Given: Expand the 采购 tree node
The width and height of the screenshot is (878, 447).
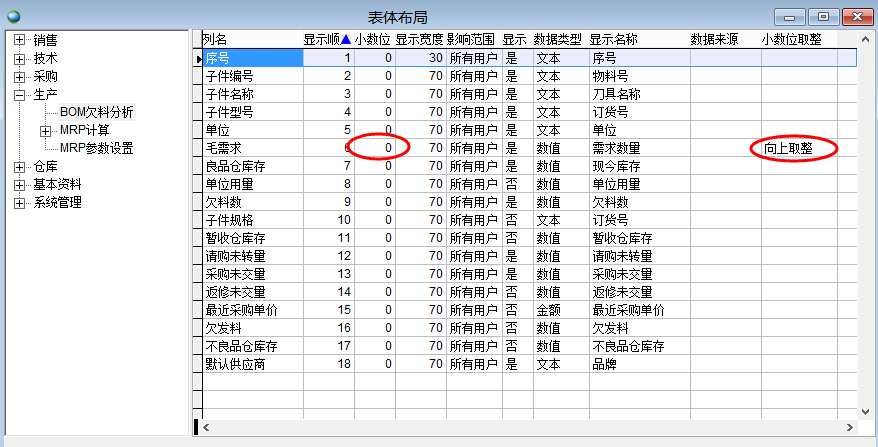Looking at the screenshot, I should [20, 76].
